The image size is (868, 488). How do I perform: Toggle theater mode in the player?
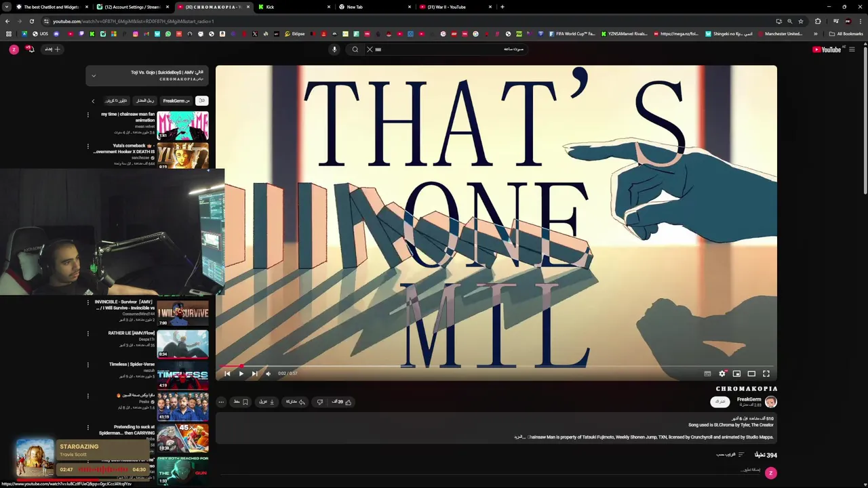(751, 373)
